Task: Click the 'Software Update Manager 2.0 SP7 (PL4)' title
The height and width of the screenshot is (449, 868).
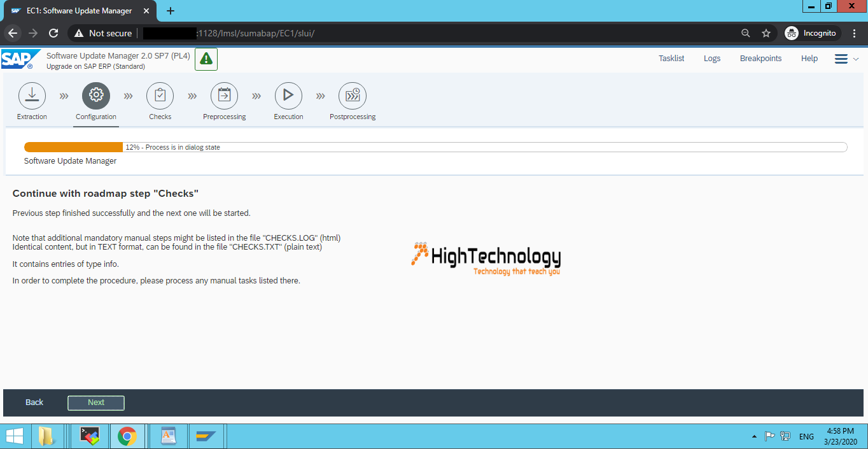Action: [x=118, y=56]
